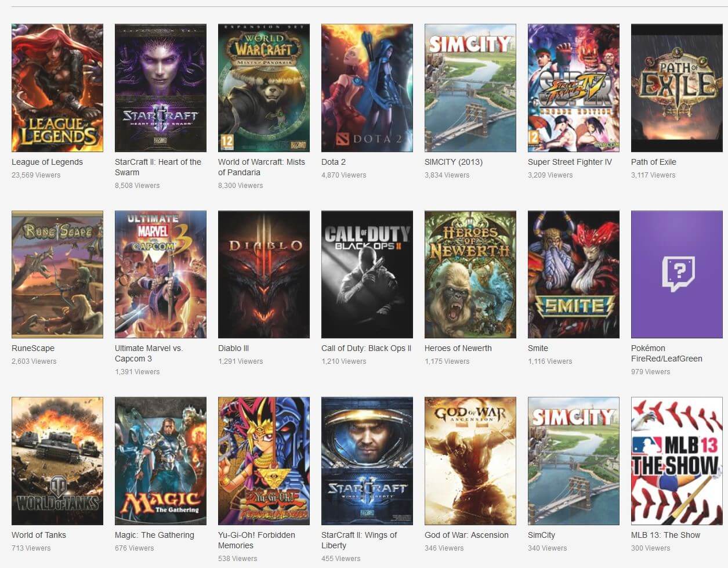Viewport: 728px width, 568px height.
Task: Select the RuneScape title link
Action: click(x=32, y=348)
